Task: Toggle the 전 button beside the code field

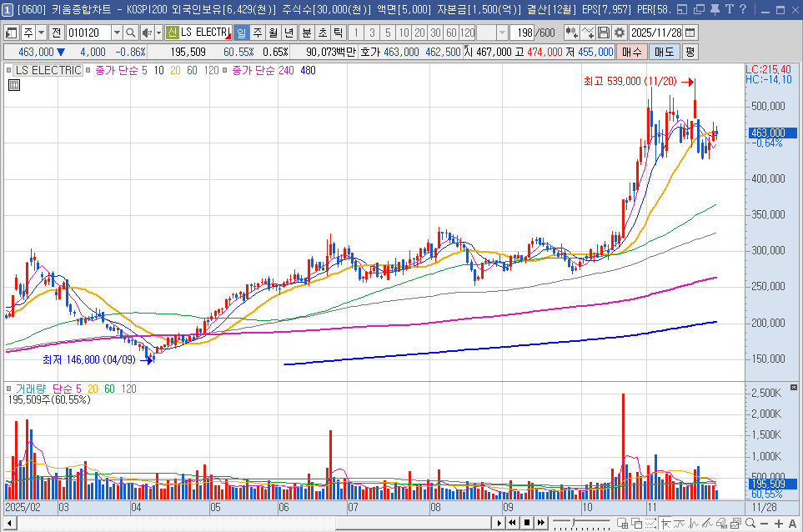Action: [57, 33]
